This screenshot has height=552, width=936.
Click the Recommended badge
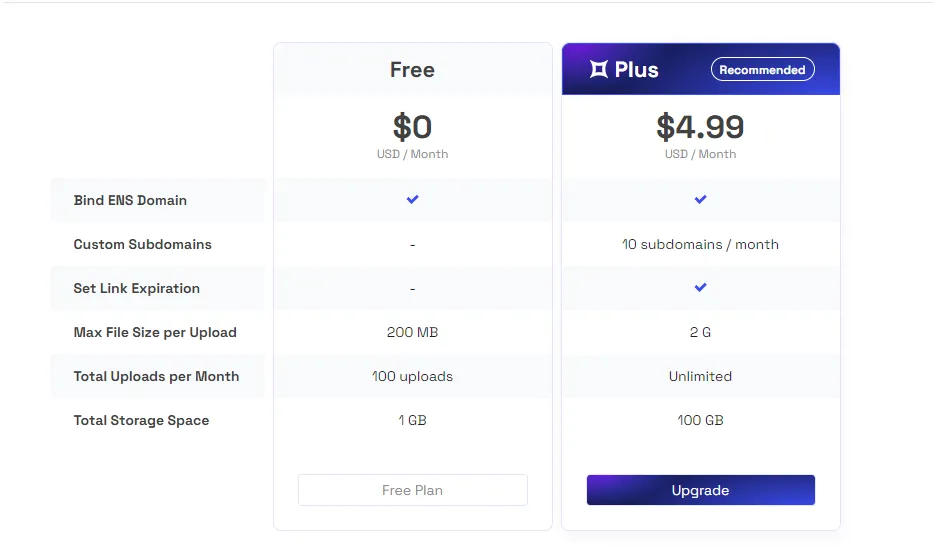[x=762, y=70]
